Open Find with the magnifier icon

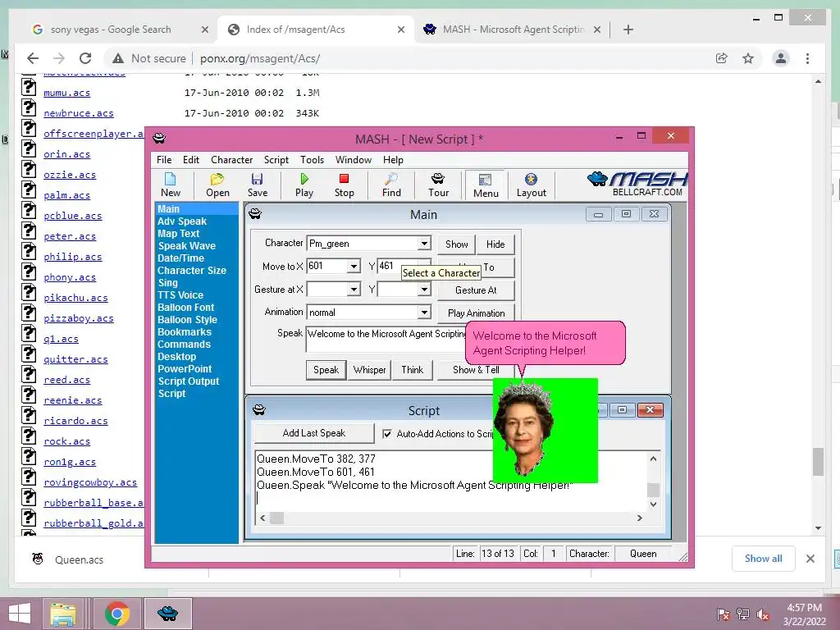[391, 185]
